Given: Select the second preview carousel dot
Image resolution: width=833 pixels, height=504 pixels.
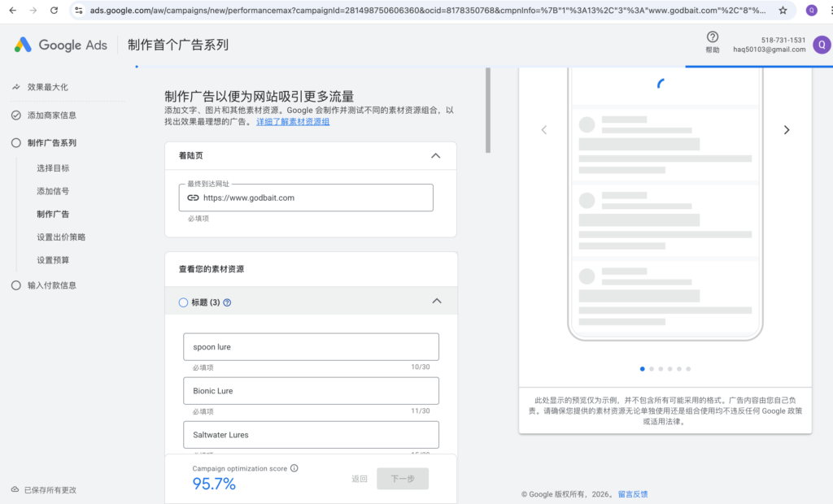Looking at the screenshot, I should [x=652, y=369].
